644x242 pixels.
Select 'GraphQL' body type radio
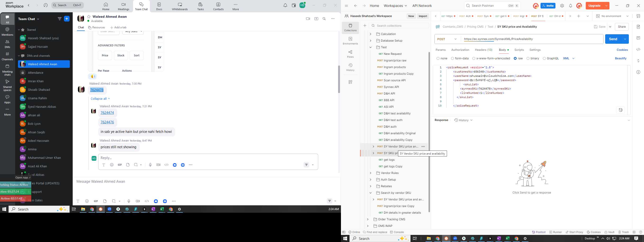click(544, 58)
